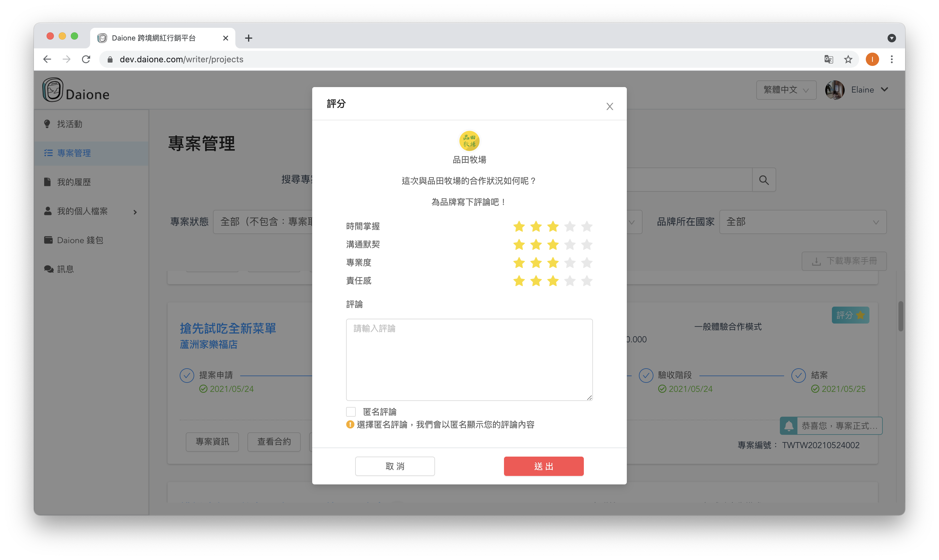Set 時間掌握 rating to five stars
Image resolution: width=939 pixels, height=560 pixels.
pos(587,226)
